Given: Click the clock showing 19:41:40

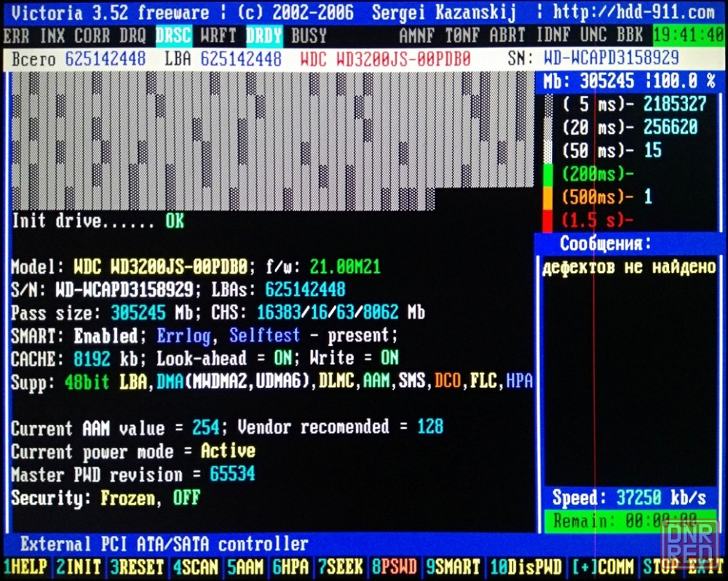Looking at the screenshot, I should (689, 36).
